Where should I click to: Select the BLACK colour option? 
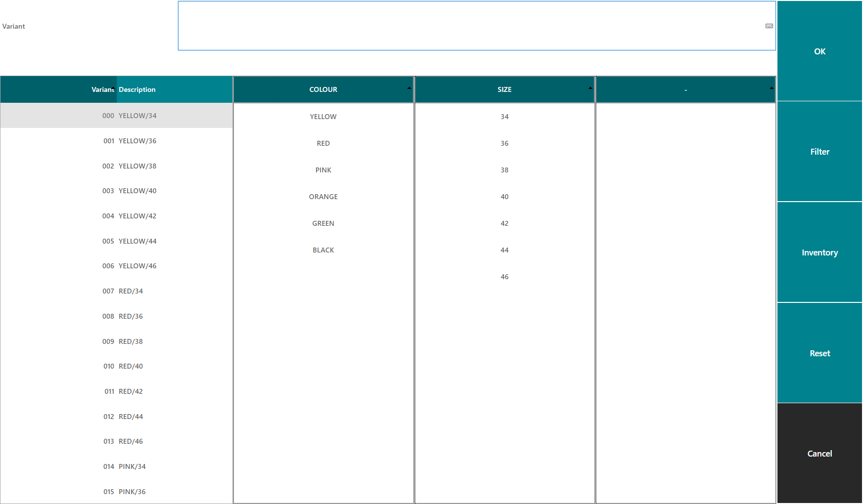pyautogui.click(x=323, y=250)
